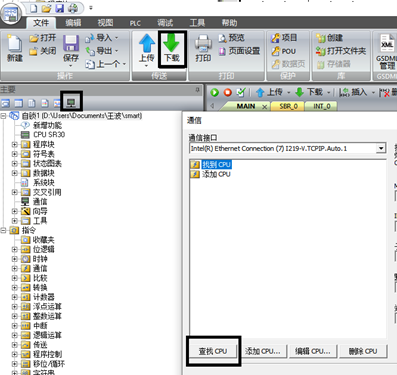Click the 查找 CPU button
The width and height of the screenshot is (397, 375).
pos(213,351)
